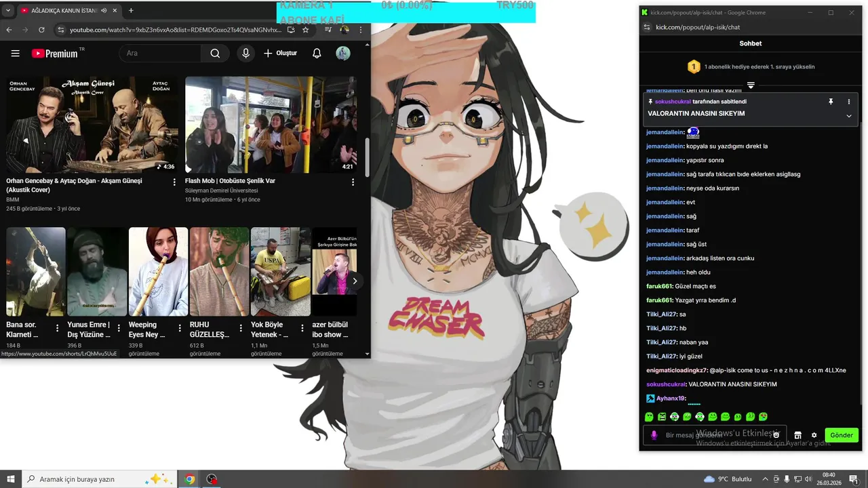Bookmark the YouTube page with star
The image size is (868, 488).
point(306,30)
